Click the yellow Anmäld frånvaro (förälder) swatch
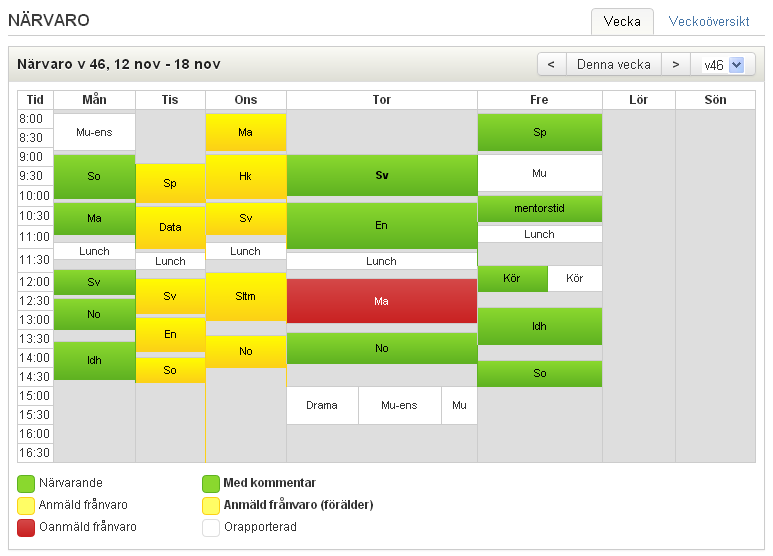The width and height of the screenshot is (773, 556). 211,506
